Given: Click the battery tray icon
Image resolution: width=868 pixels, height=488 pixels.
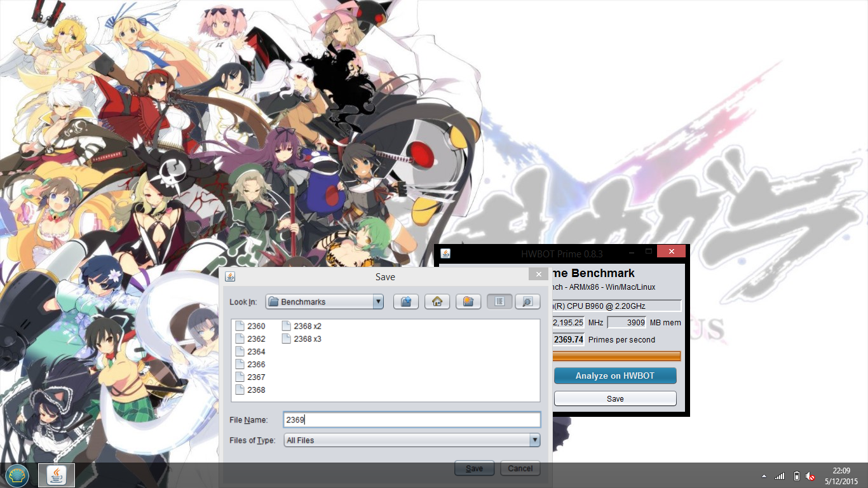Looking at the screenshot, I should pos(796,476).
